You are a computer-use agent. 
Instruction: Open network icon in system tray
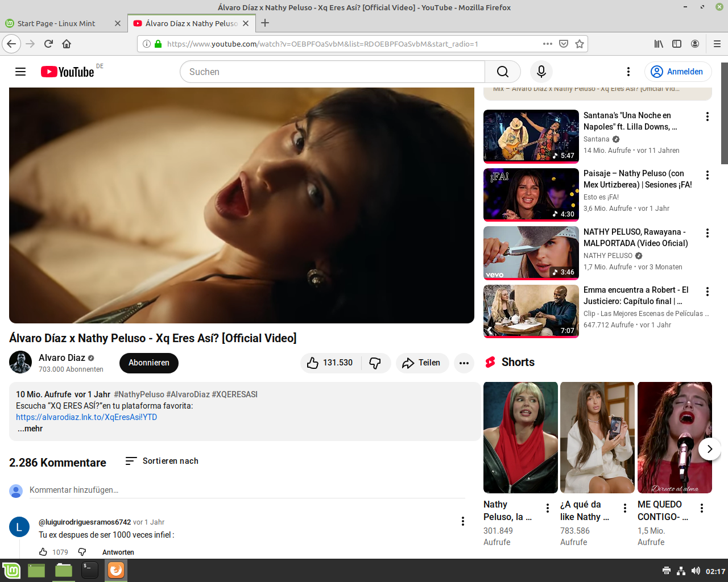coord(681,571)
